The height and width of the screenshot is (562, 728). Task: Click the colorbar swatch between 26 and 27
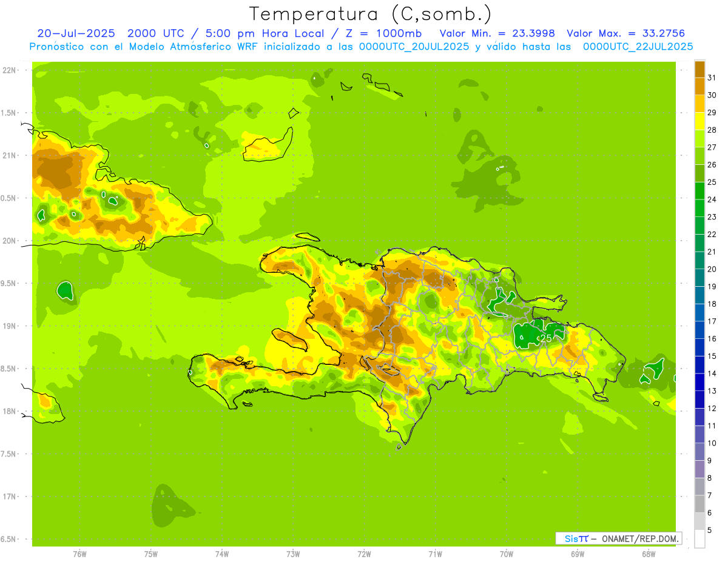point(699,156)
